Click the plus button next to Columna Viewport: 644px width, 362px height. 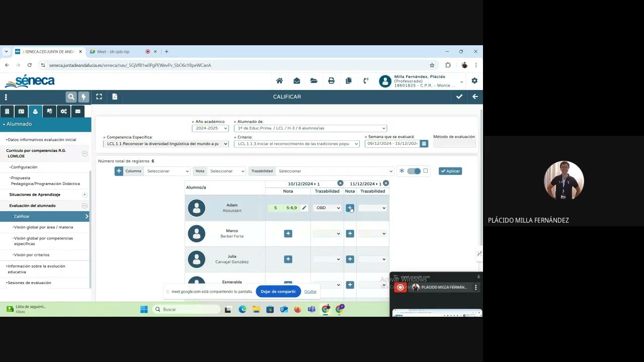[x=119, y=171]
